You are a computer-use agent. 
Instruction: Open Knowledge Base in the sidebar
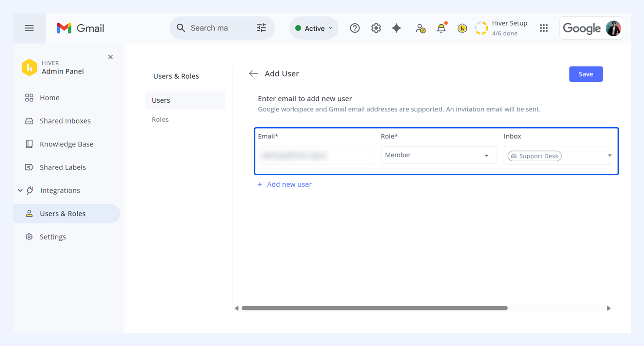(66, 144)
